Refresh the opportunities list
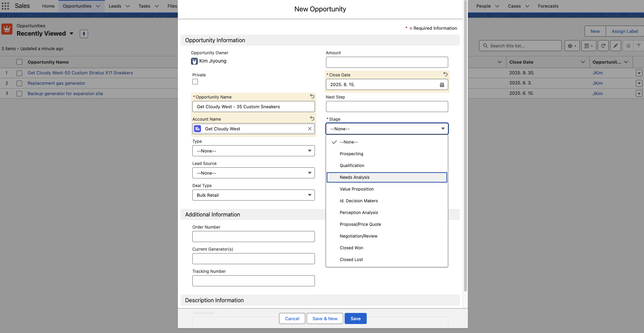The height and width of the screenshot is (333, 644). tap(603, 46)
